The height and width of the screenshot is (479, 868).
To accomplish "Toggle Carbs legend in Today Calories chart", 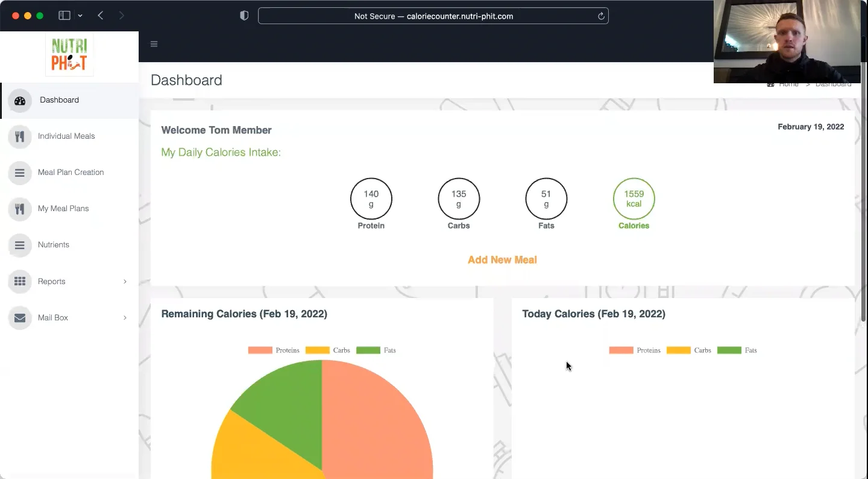I will click(689, 351).
